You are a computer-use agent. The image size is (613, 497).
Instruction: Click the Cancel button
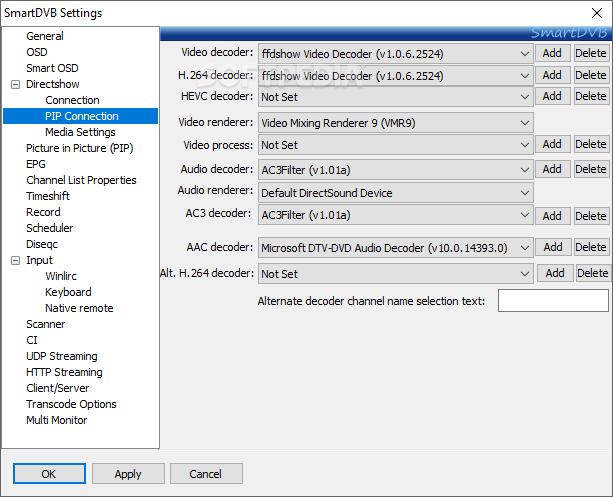[206, 474]
